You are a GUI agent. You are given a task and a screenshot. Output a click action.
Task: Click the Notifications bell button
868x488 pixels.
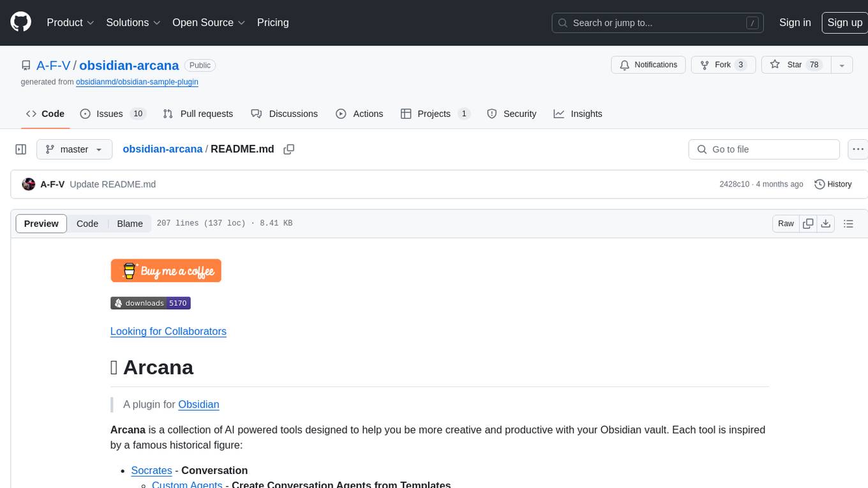click(x=648, y=65)
